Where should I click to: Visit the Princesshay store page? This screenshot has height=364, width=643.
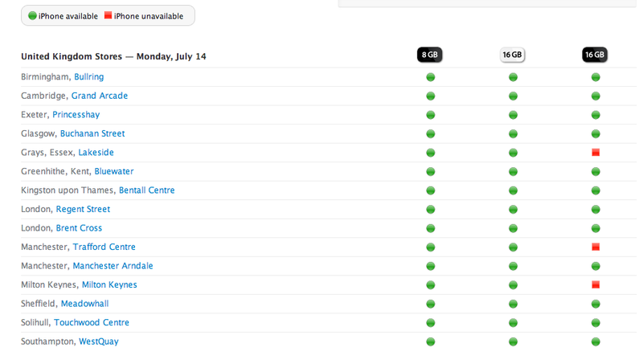76,115
